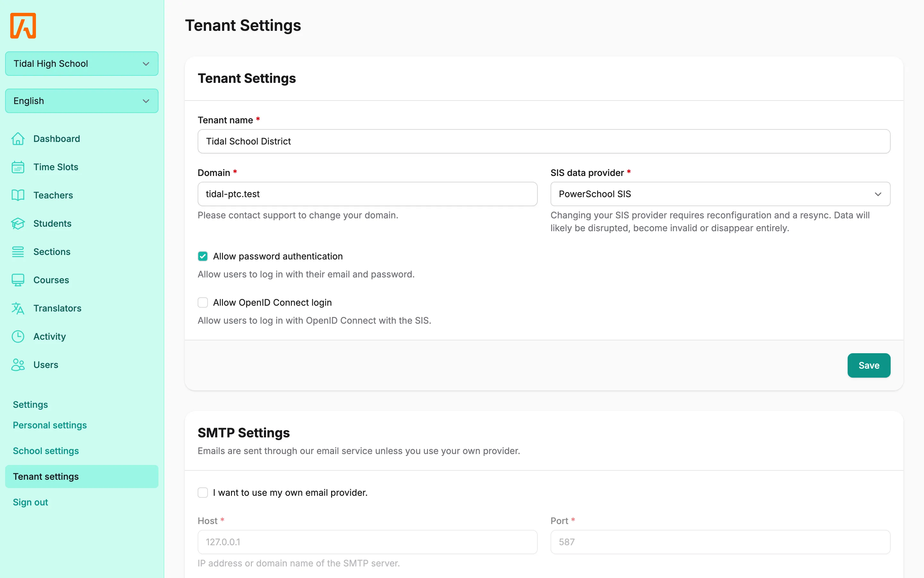Open Sections in sidebar
Viewport: 924px width, 578px height.
click(52, 252)
